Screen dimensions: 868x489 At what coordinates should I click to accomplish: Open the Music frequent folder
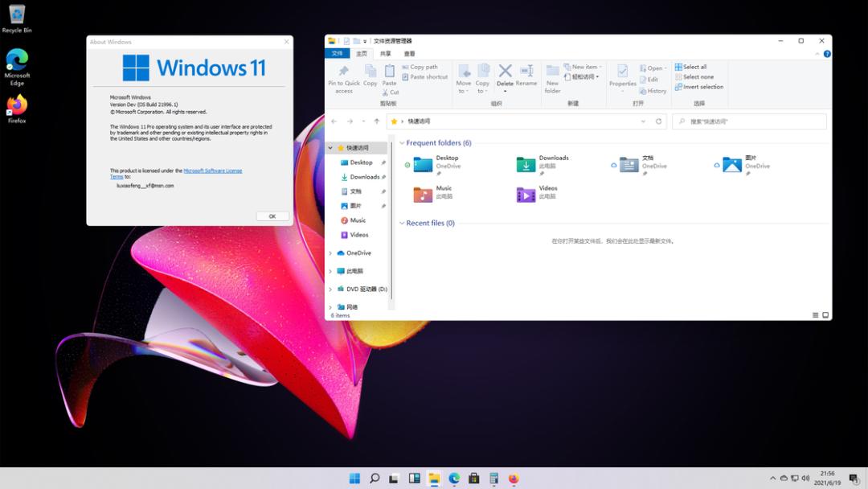point(433,193)
